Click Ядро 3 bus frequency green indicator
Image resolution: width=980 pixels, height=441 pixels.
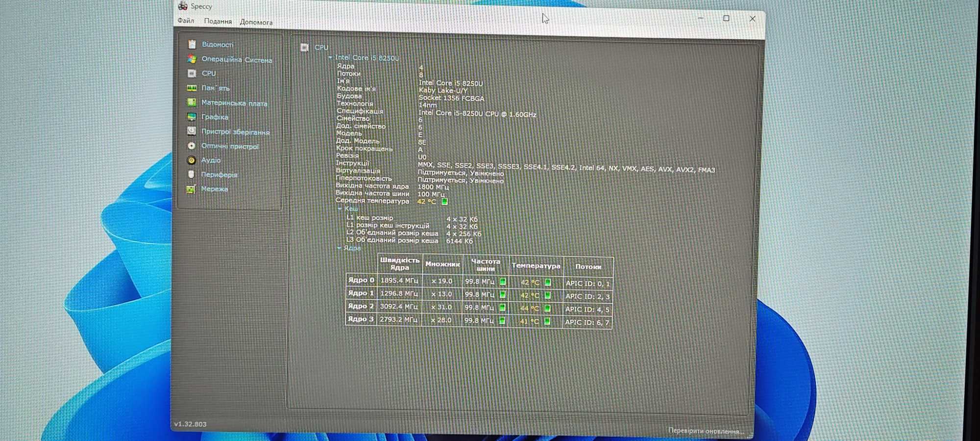[x=502, y=320]
